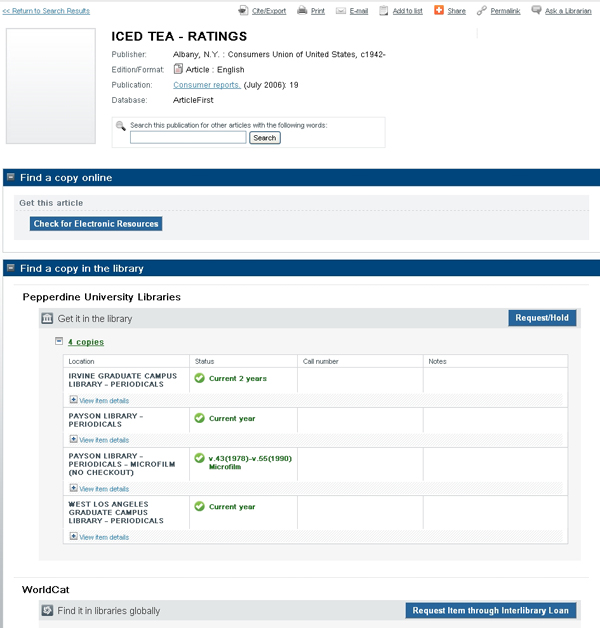The height and width of the screenshot is (628, 600).
Task: Expand item details for Payson Library Microfilm
Action: [x=73, y=489]
